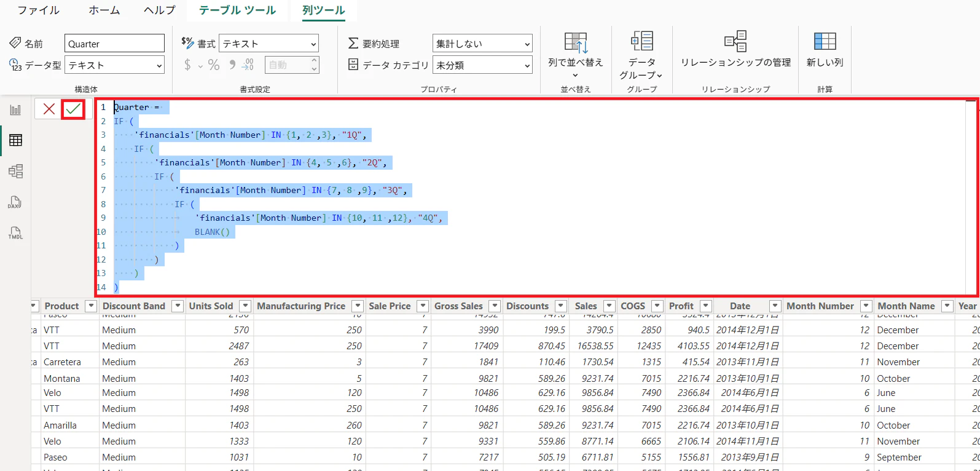The image size is (980, 471).
Task: Switch to テーブル ツール tab
Action: click(x=237, y=10)
